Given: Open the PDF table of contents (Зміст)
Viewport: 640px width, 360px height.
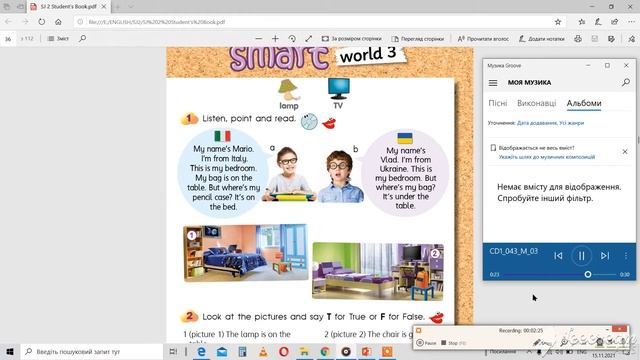Looking at the screenshot, I should (58, 38).
